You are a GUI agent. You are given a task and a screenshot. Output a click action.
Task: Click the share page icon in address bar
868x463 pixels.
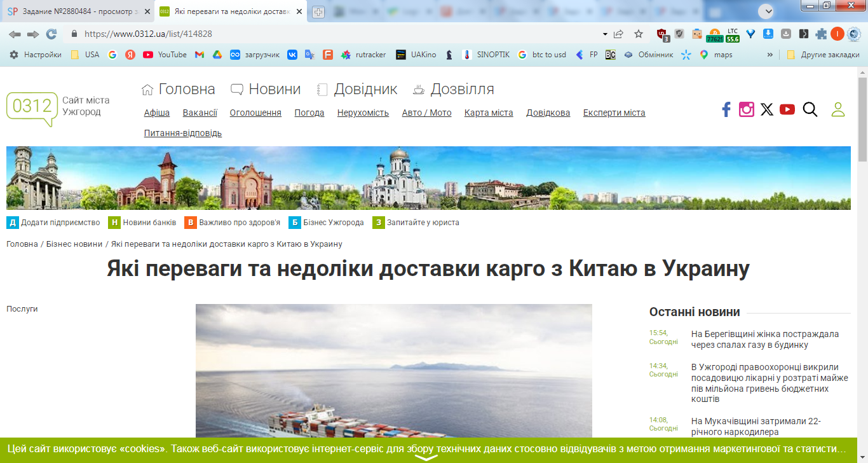(x=618, y=34)
